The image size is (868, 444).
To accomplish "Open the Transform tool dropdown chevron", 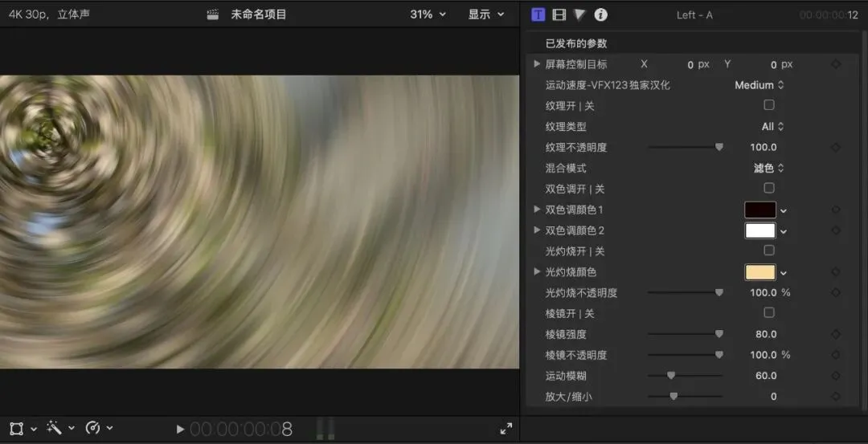I will 34,429.
